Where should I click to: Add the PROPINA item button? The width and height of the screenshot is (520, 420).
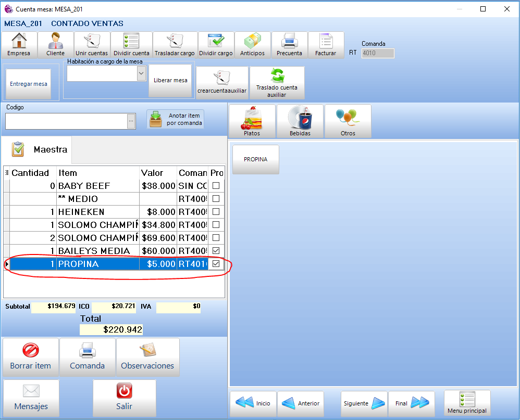(x=255, y=159)
